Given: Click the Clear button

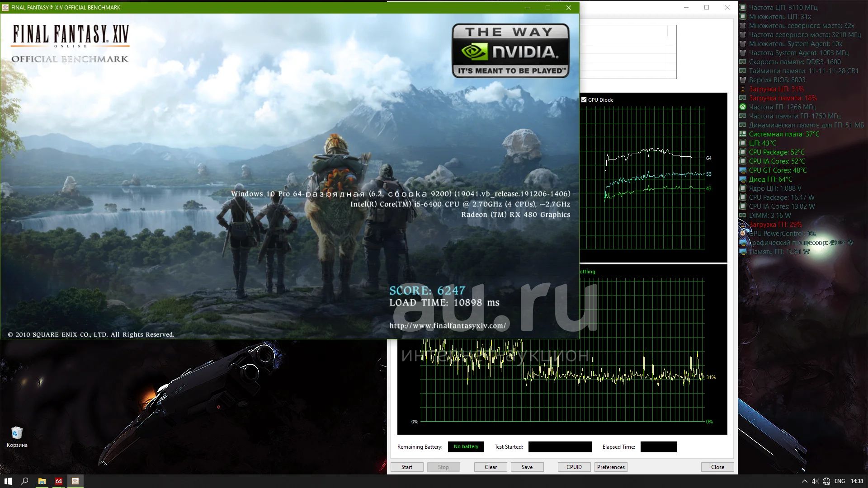Looking at the screenshot, I should [491, 467].
